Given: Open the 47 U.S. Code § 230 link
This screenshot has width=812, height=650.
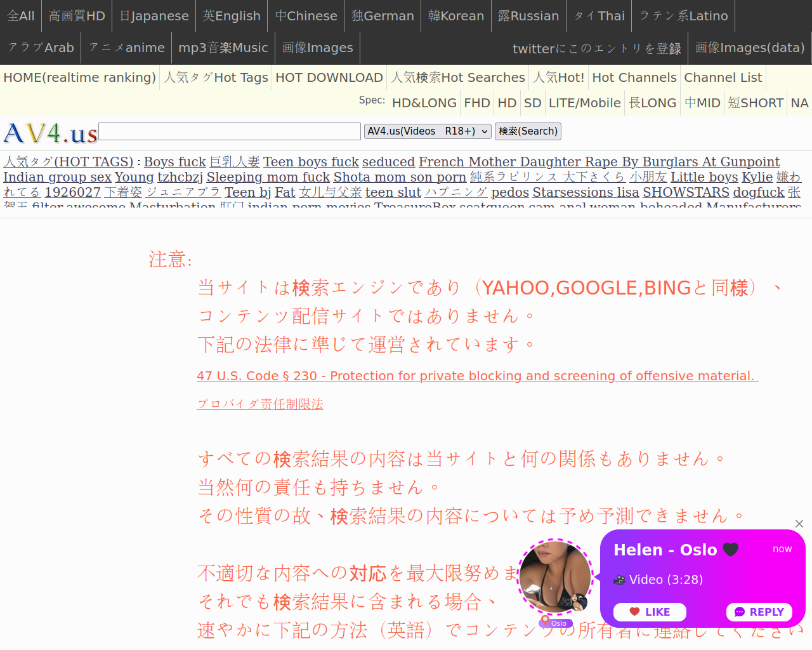Looking at the screenshot, I should (477, 376).
